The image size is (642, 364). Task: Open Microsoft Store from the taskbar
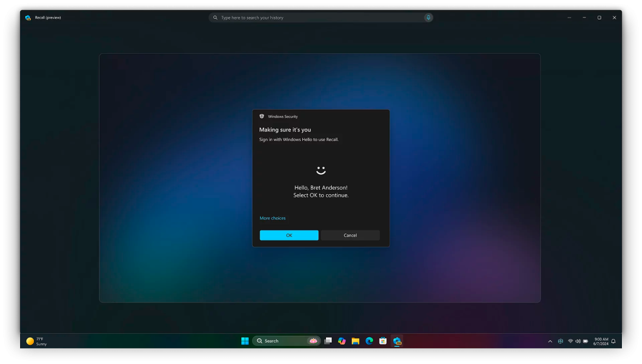pyautogui.click(x=383, y=341)
